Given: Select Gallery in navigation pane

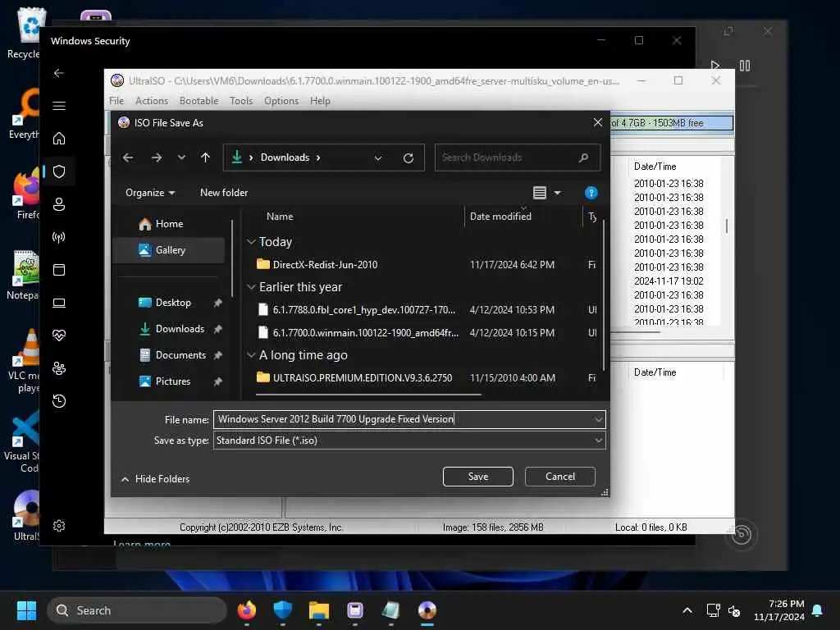Looking at the screenshot, I should 169,250.
